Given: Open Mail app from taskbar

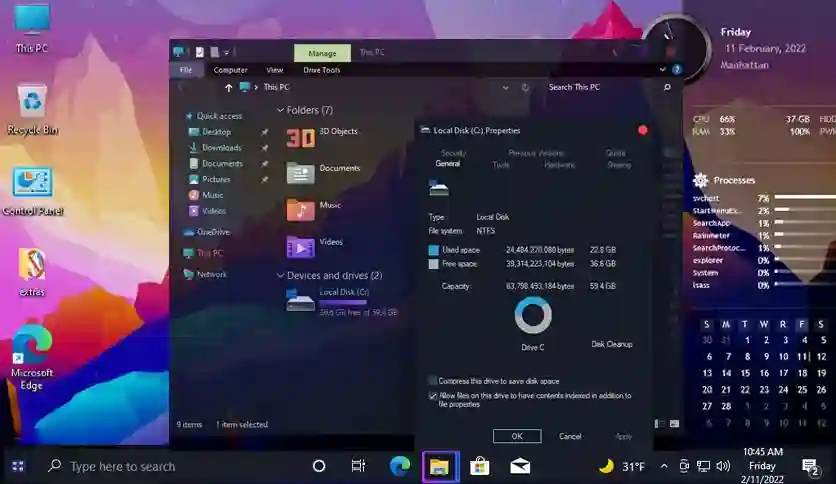Looking at the screenshot, I should pos(520,466).
